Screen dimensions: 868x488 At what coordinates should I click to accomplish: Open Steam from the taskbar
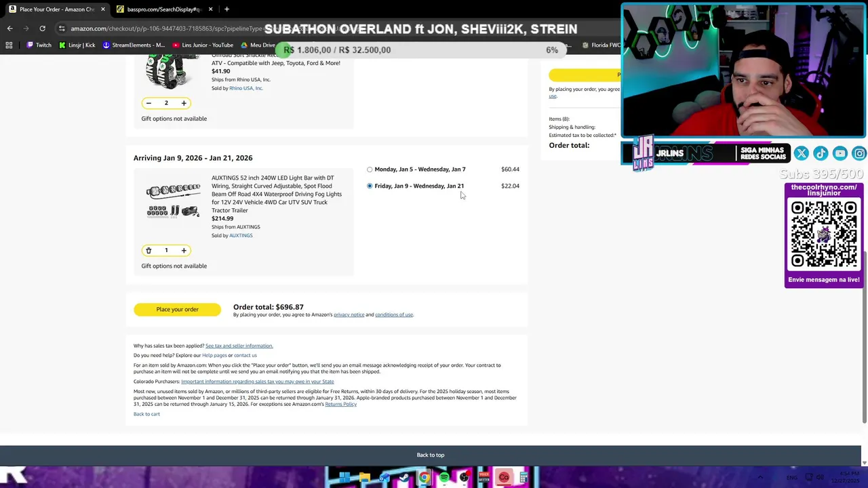click(404, 478)
